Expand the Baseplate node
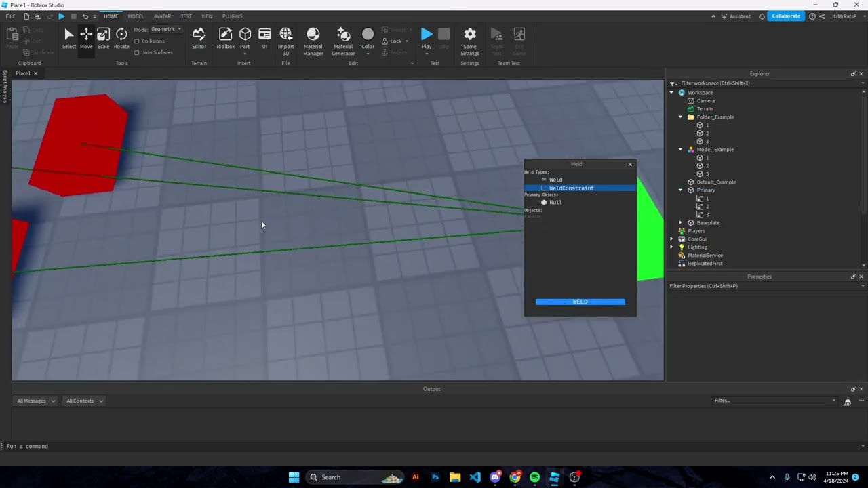 point(681,223)
